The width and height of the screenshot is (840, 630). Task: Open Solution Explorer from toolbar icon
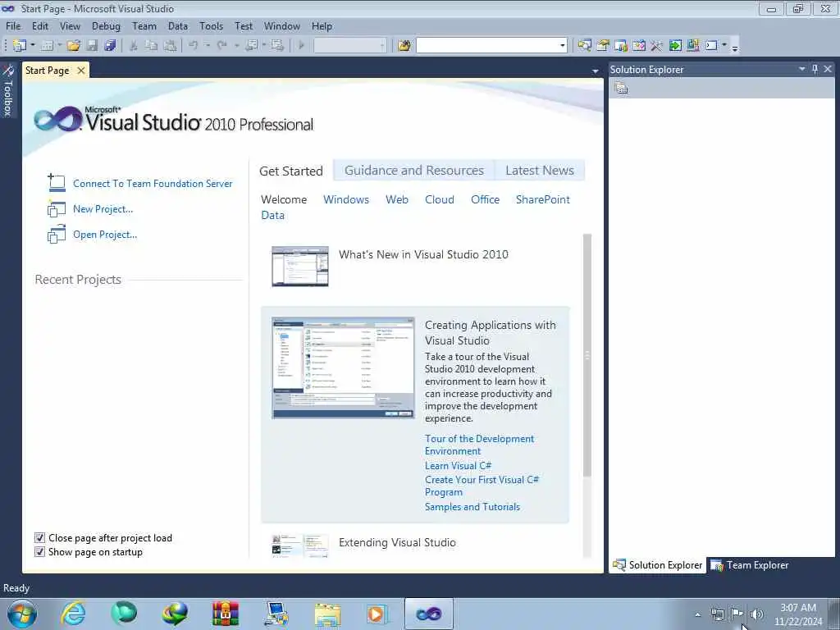coord(584,46)
